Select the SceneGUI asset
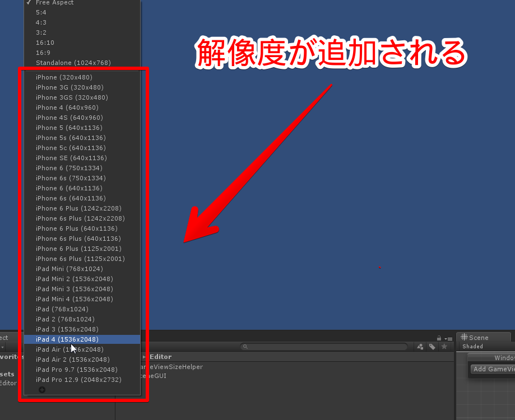 tap(154, 376)
